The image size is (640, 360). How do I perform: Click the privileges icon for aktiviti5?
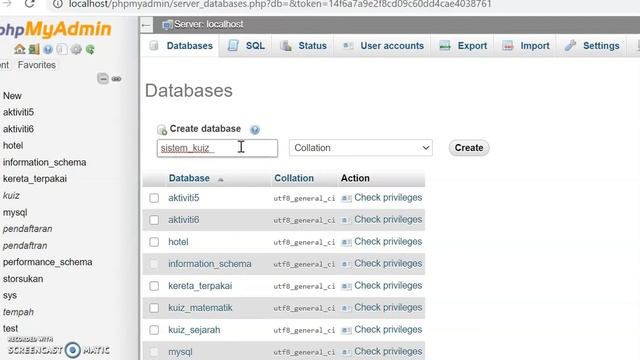pos(346,198)
